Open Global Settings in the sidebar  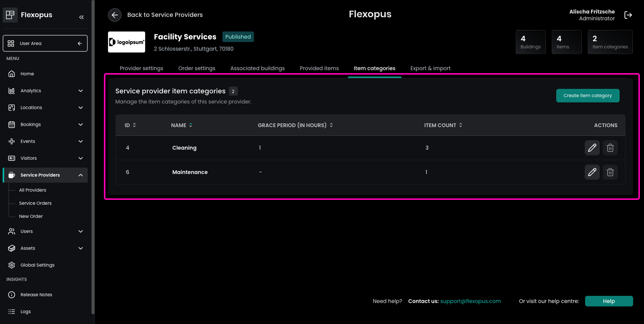(38, 265)
